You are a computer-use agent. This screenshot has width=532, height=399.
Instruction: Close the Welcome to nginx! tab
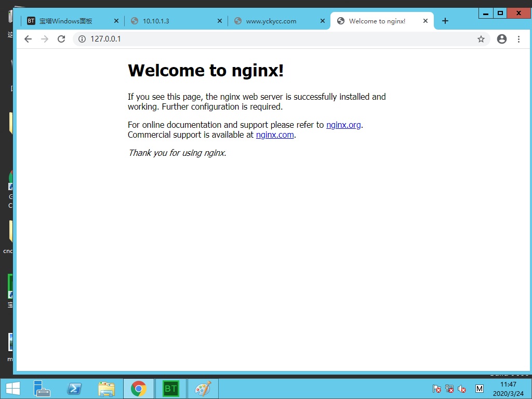pyautogui.click(x=425, y=21)
